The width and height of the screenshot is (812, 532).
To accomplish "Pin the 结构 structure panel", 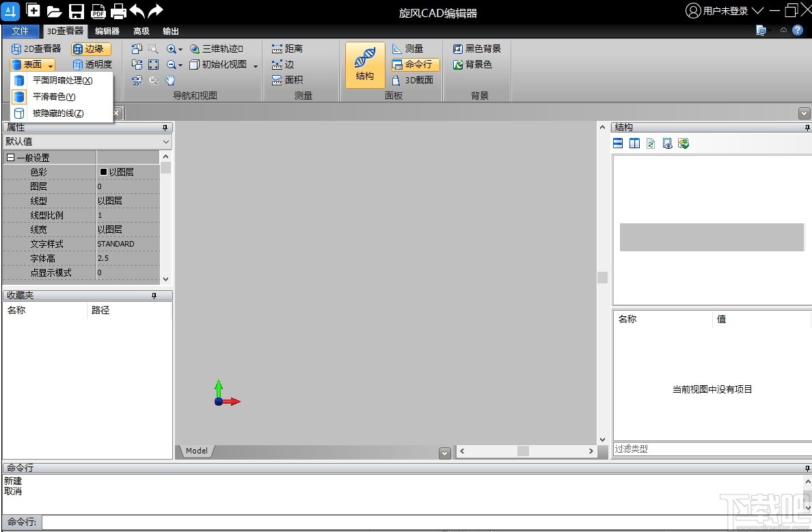I will [x=807, y=127].
